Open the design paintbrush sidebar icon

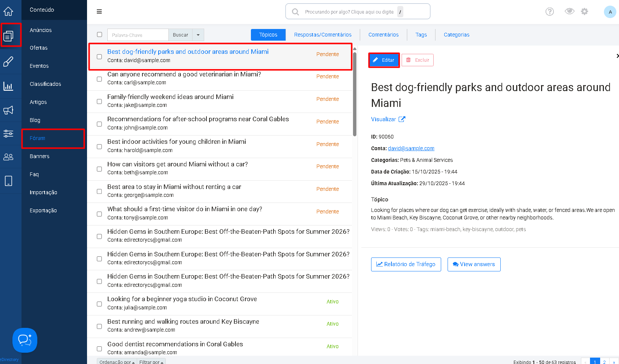click(8, 61)
